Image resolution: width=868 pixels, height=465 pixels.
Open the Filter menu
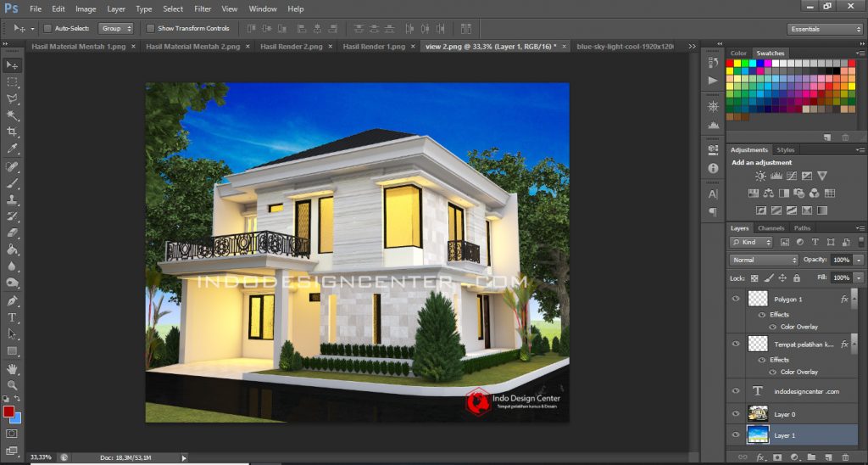coord(203,8)
